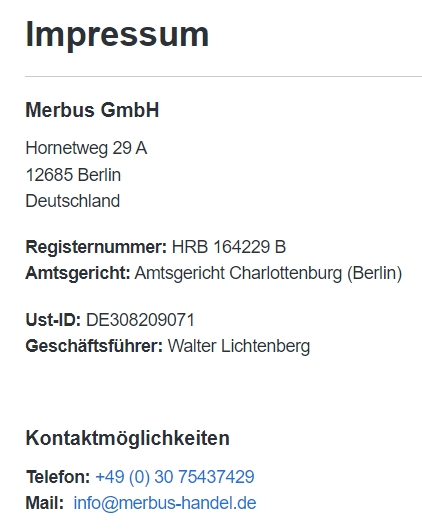The width and height of the screenshot is (422, 532).
Task: Click the Kontaktmöglichkeiten section heading
Action: click(x=128, y=438)
